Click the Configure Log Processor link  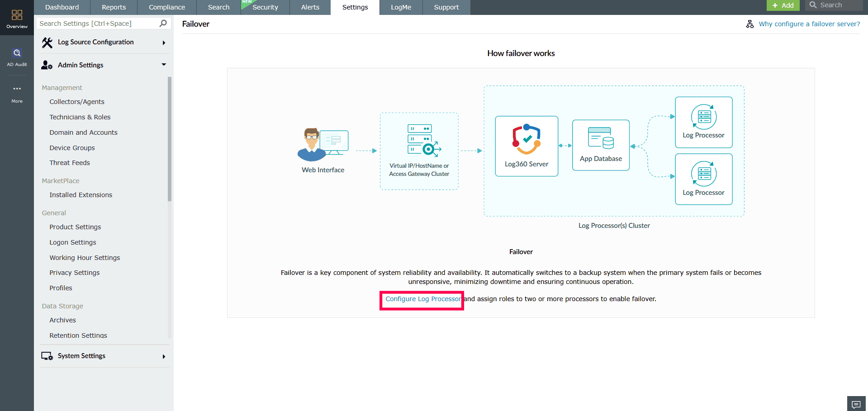pyautogui.click(x=422, y=299)
